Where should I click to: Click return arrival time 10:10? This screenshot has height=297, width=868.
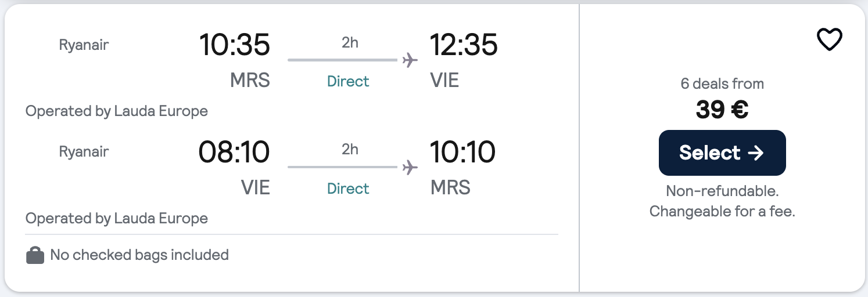(462, 152)
